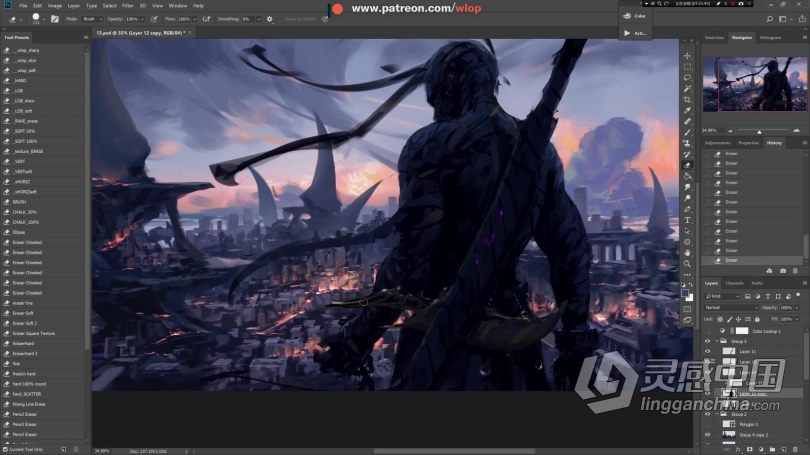Click the History panel trash icon
Image resolution: width=810 pixels, height=455 pixels.
coord(795,271)
